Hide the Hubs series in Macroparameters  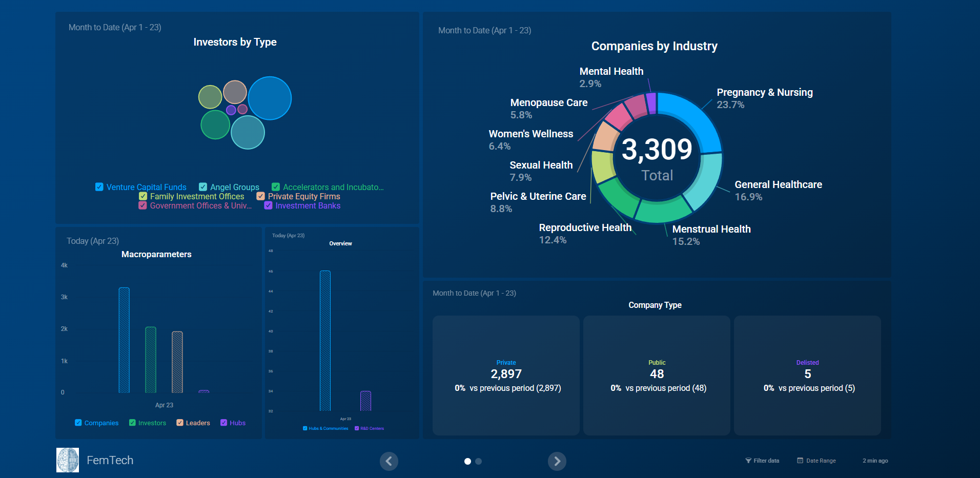[x=224, y=423]
